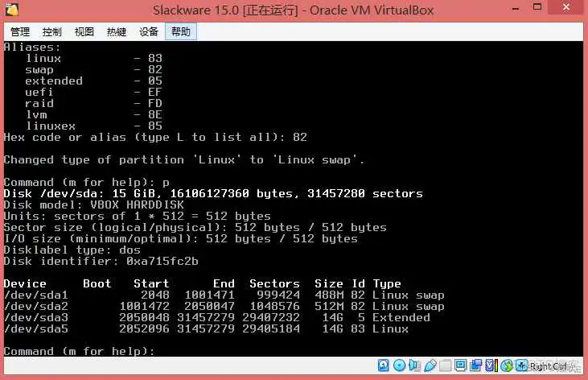Click the shared folders status icon
Screen dimensions: 588x380
[445, 365]
